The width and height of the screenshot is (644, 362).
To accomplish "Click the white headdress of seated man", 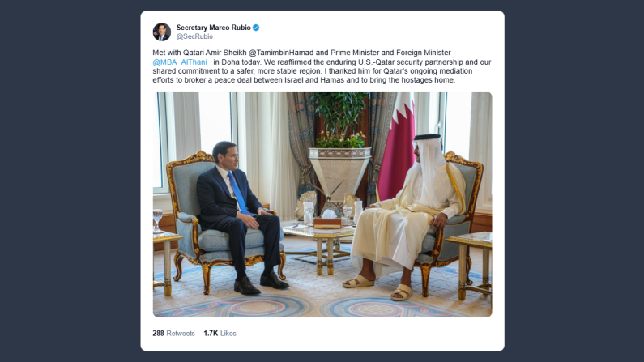I will (429, 164).
